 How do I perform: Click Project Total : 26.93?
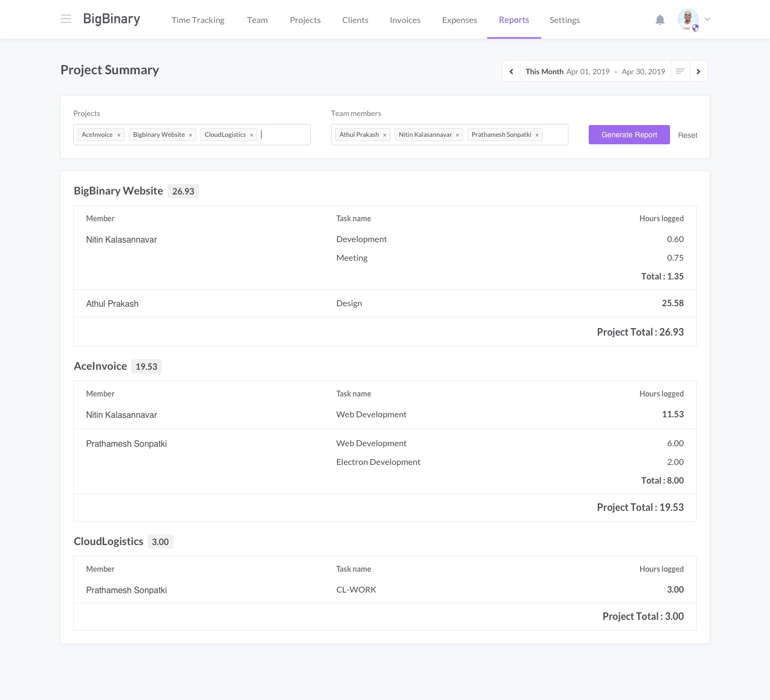coord(641,332)
